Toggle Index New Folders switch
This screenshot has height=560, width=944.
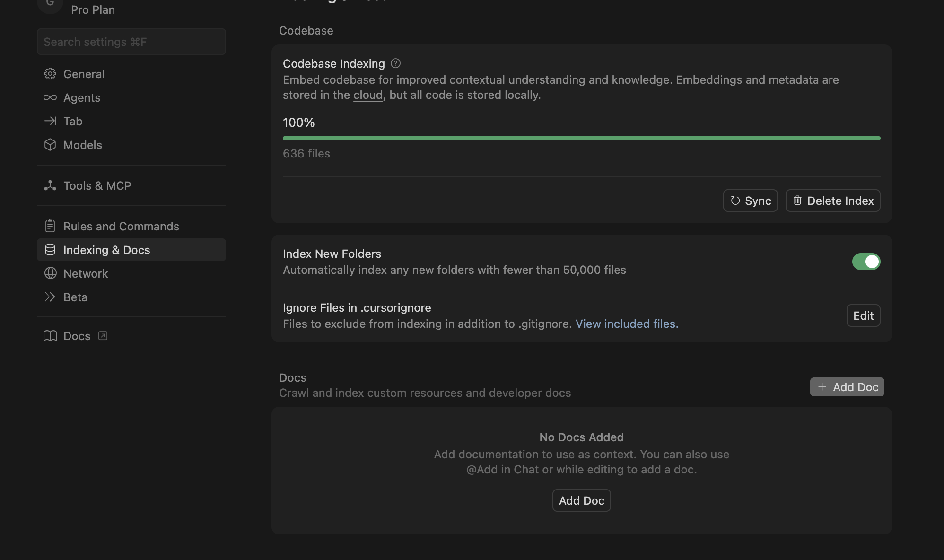(x=866, y=262)
